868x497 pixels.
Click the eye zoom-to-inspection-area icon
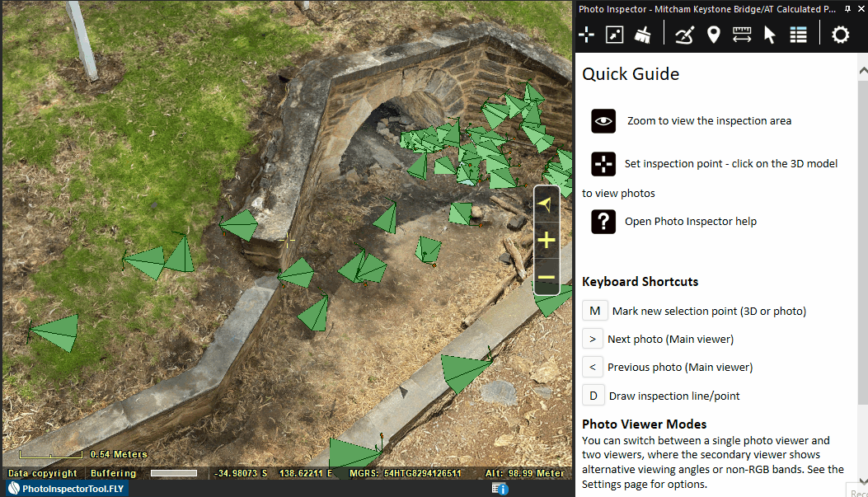tap(603, 120)
